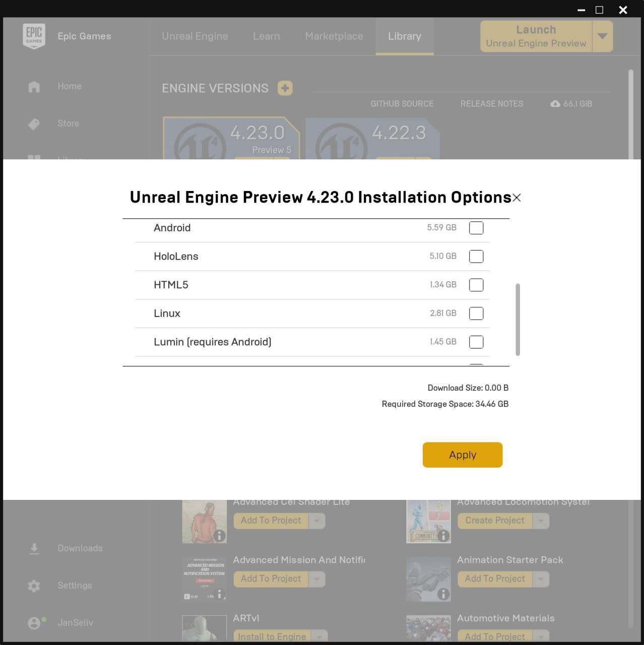Open info on Advanced Mission thumbnail
The height and width of the screenshot is (645, 644).
click(x=219, y=594)
